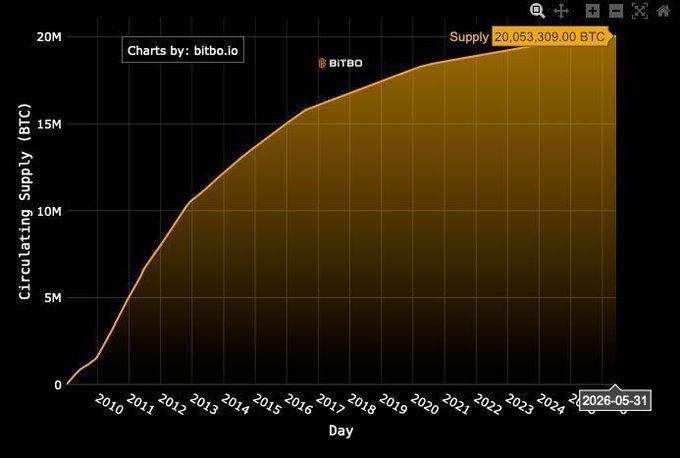Click the 2011 x-axis tick label

coord(141,404)
